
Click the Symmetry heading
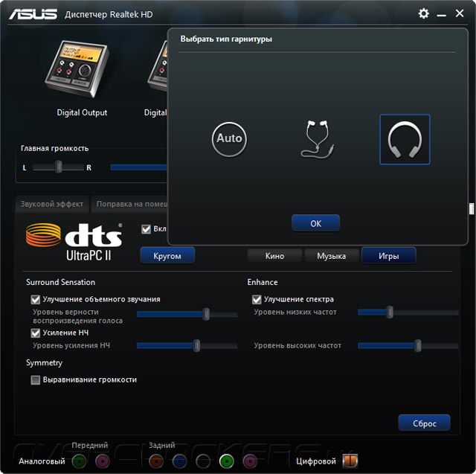(x=45, y=363)
